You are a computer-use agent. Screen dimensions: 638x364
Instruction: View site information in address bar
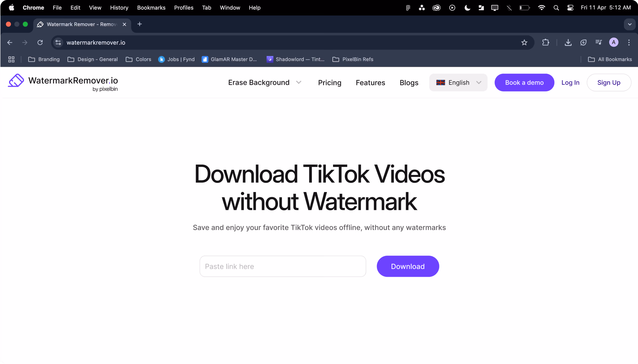pyautogui.click(x=58, y=42)
